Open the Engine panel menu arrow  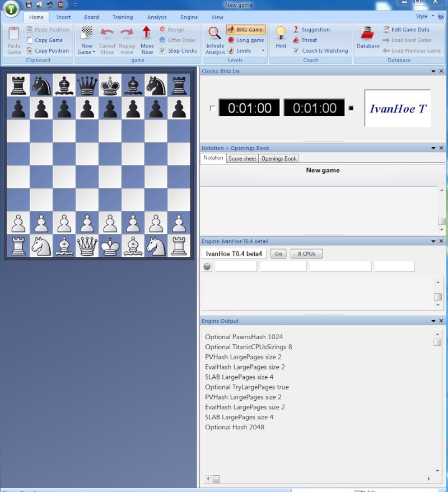point(433,241)
